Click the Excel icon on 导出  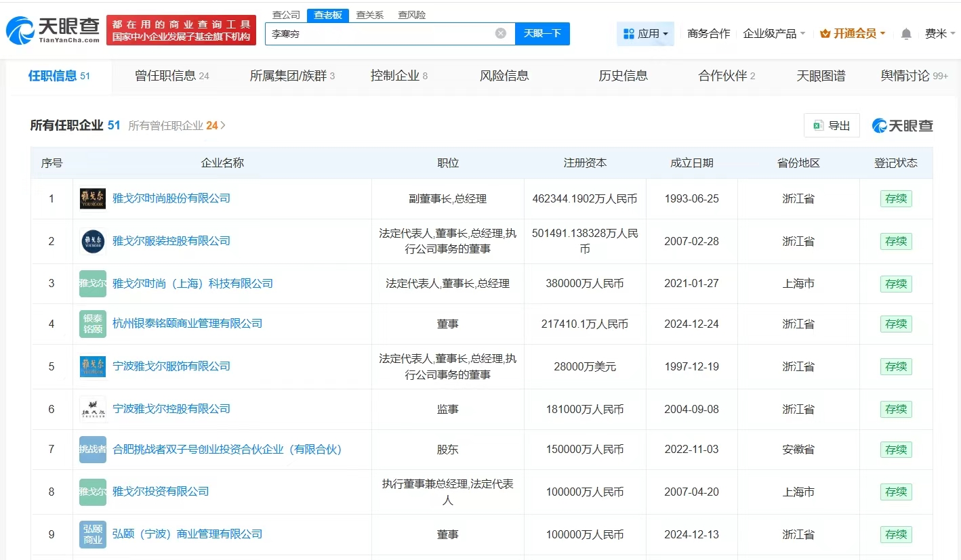pos(818,125)
